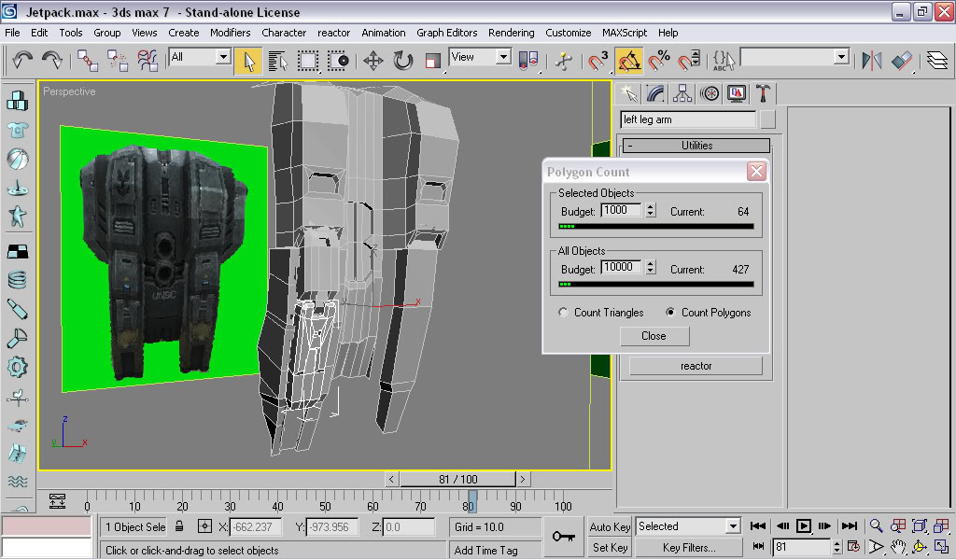Screen dimensions: 956x560
Task: Open the Modifiers menu
Action: pyautogui.click(x=230, y=33)
